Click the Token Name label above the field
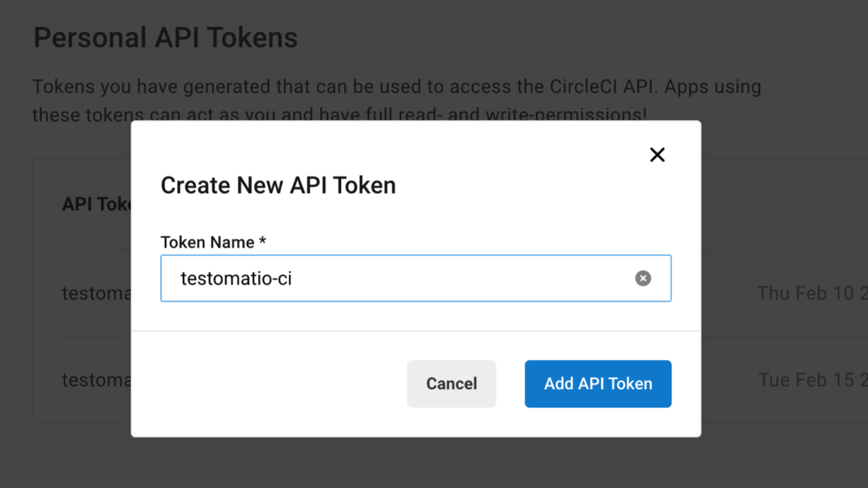This screenshot has width=868, height=488. click(213, 242)
